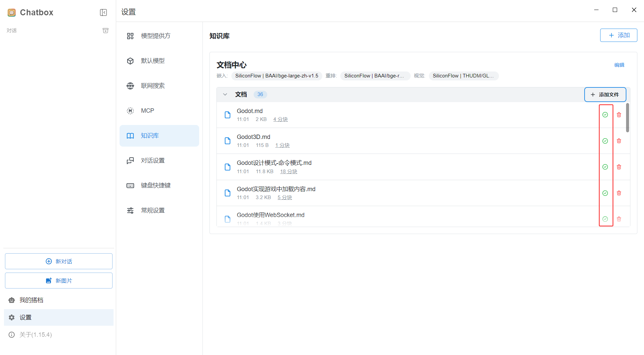Open 联网搜索 settings section
The width and height of the screenshot is (644, 355).
pyautogui.click(x=153, y=86)
